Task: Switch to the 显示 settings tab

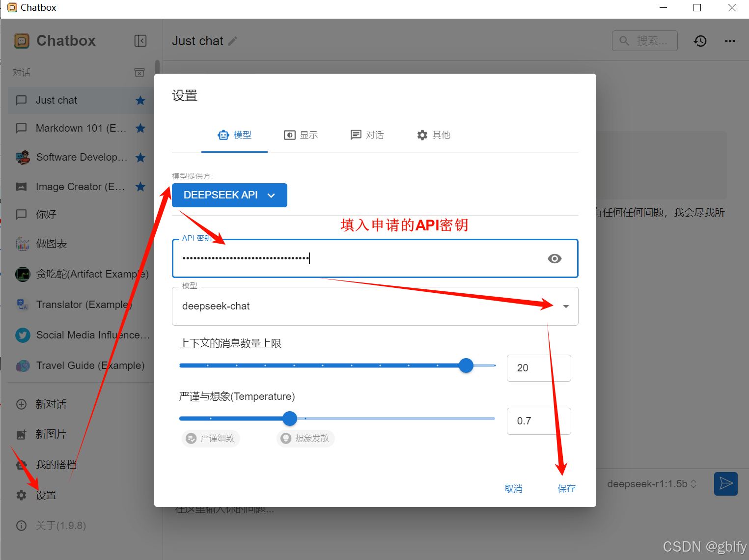Action: [301, 135]
